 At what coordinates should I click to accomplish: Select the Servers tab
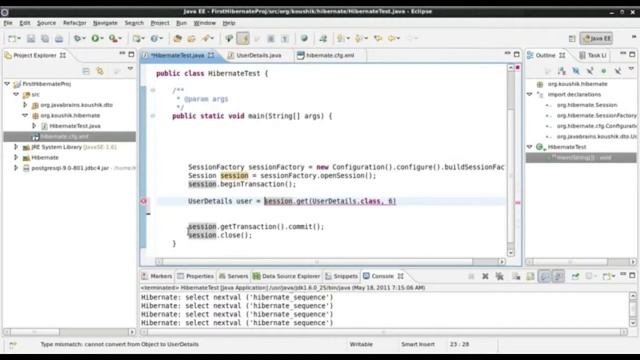(x=233, y=276)
